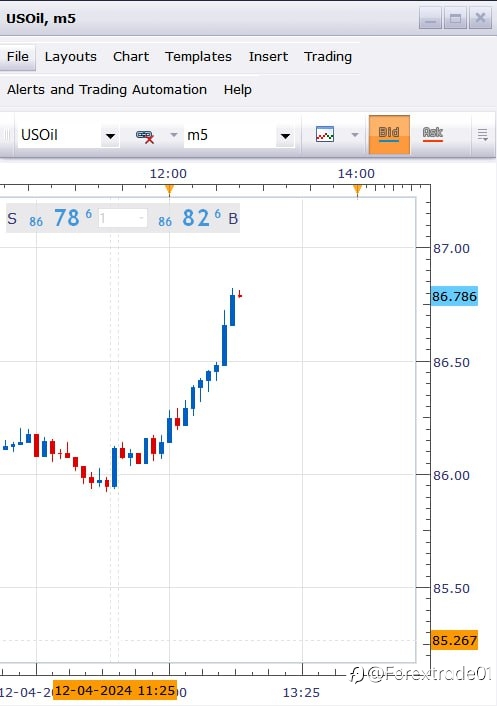Viewport: 497px width, 706px height.
Task: Open the toolbar overflow options icon
Action: [x=483, y=135]
